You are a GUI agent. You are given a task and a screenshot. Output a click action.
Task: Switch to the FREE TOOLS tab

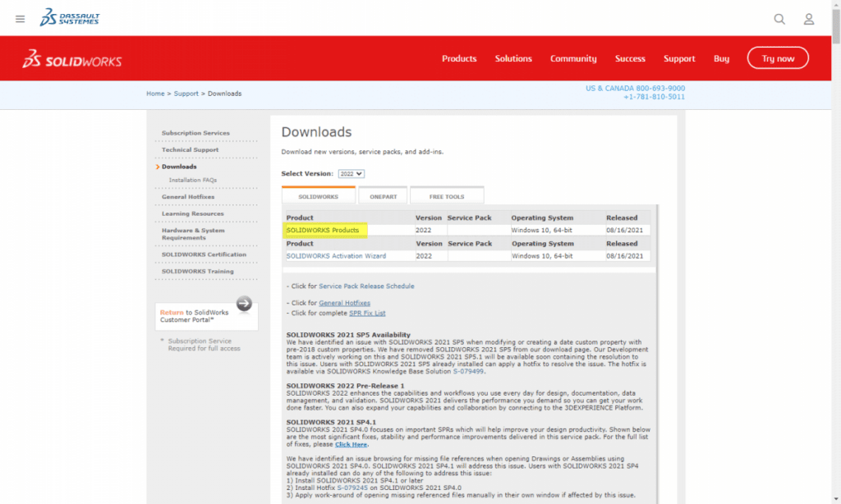tap(446, 195)
